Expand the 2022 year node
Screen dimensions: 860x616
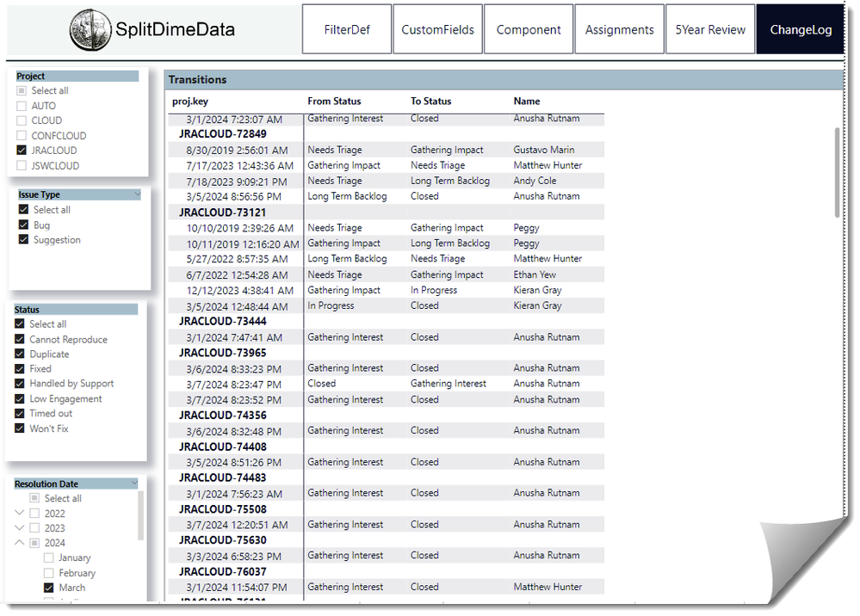(19, 513)
